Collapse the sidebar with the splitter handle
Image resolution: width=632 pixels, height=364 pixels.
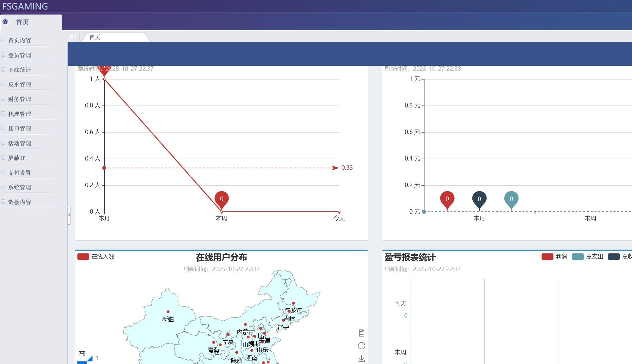69,215
